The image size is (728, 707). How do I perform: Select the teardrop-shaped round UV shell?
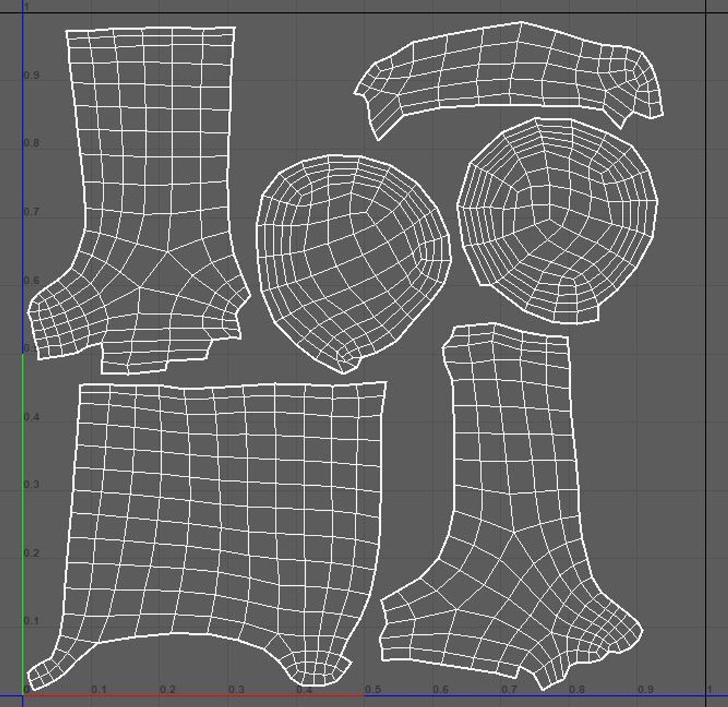(353, 263)
